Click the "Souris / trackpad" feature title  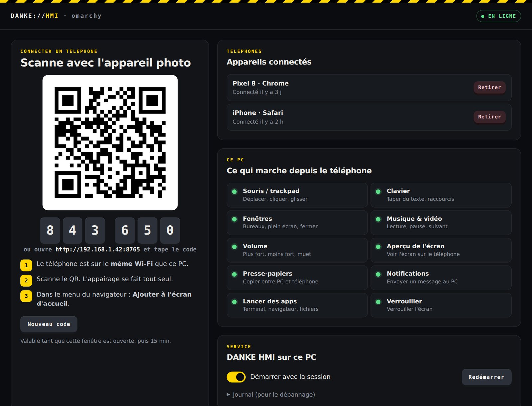[x=271, y=191]
